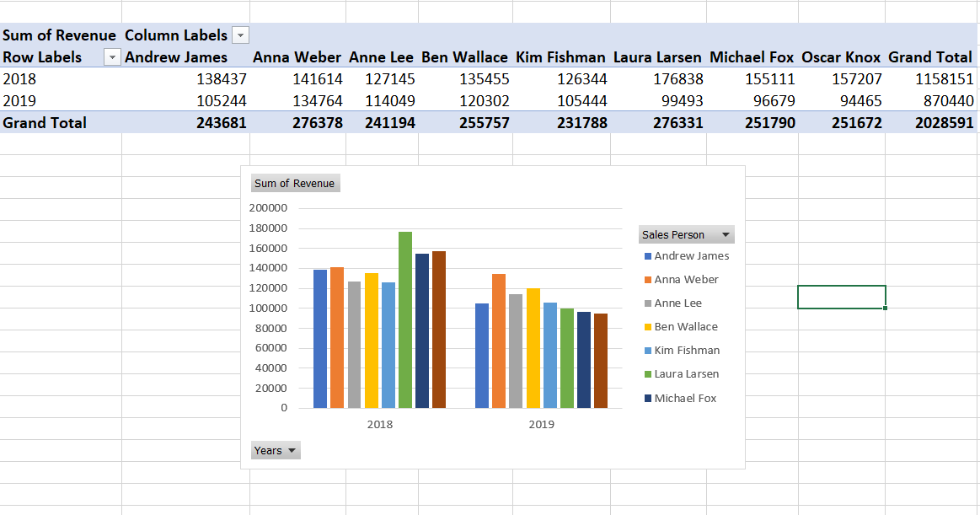Viewport: 980px width, 515px height.
Task: Select cell with value 105244
Action: [185, 100]
